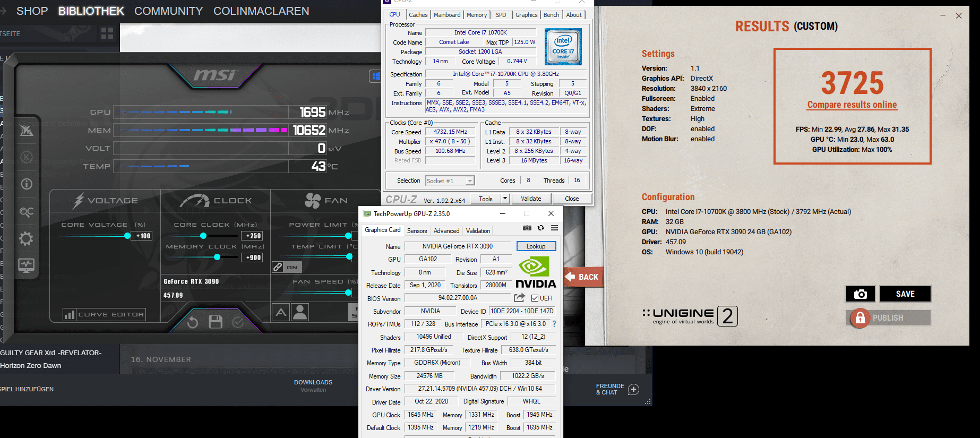Open the Bench tab in CPU-Z
The image size is (980, 438).
coord(552,15)
